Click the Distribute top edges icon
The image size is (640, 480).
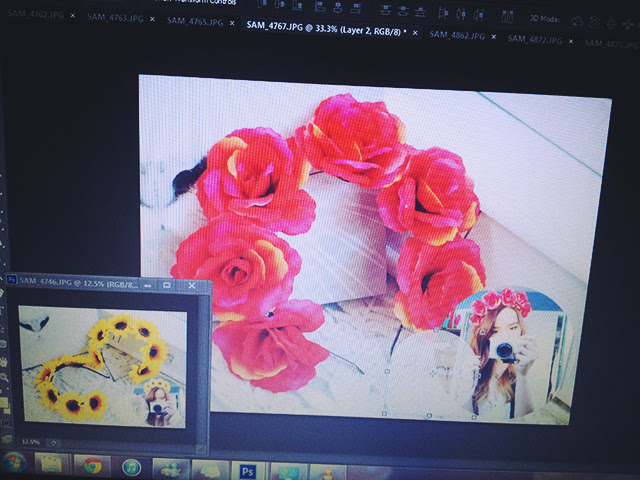(x=385, y=10)
